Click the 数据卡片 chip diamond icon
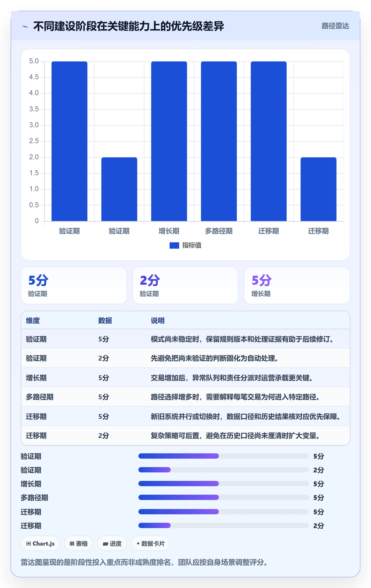This screenshot has height=588, width=371. point(138,543)
